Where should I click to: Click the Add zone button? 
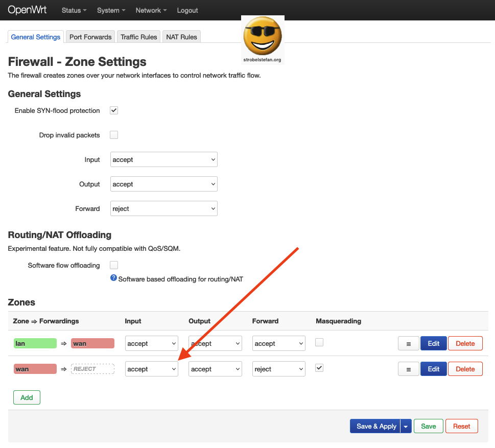27,397
